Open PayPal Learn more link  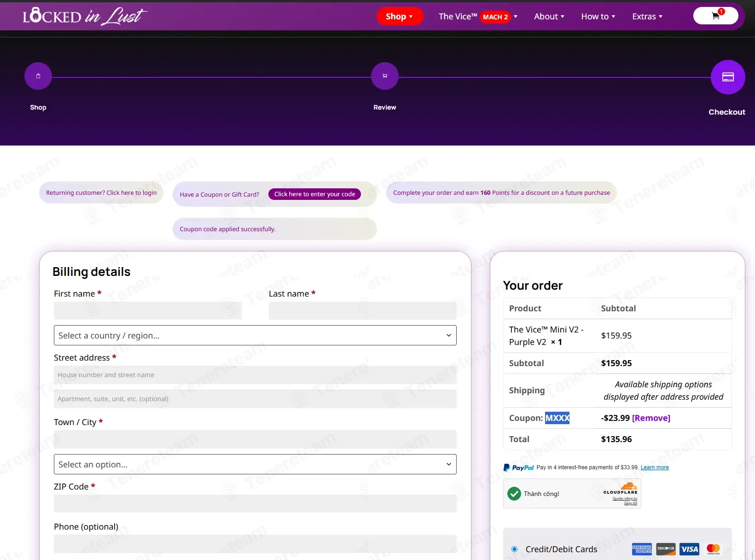point(655,467)
